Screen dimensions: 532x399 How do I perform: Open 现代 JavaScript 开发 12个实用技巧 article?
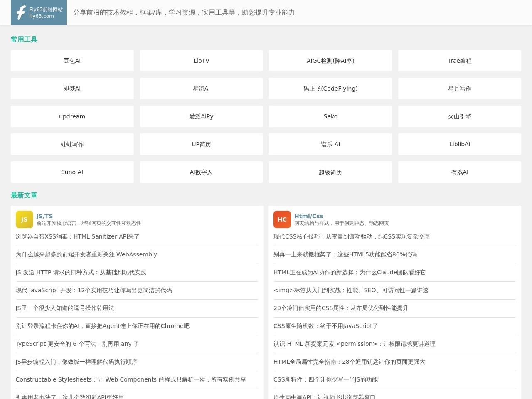coord(94,290)
